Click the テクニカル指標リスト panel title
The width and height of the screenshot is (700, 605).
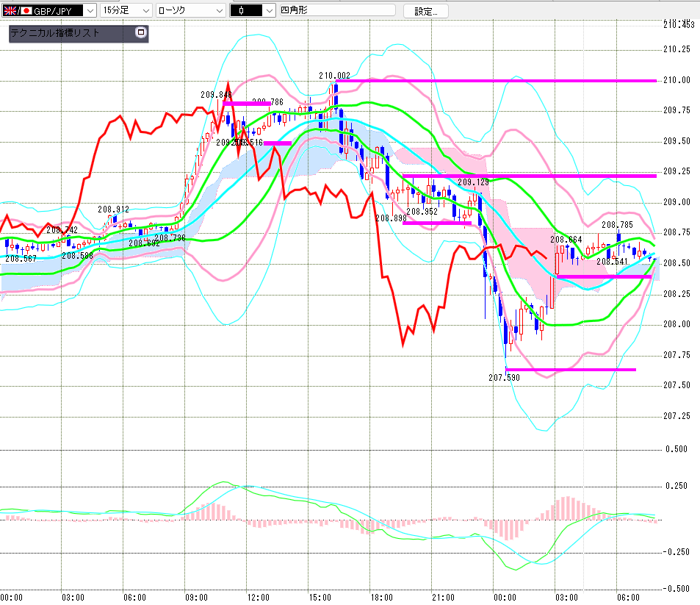coord(55,32)
